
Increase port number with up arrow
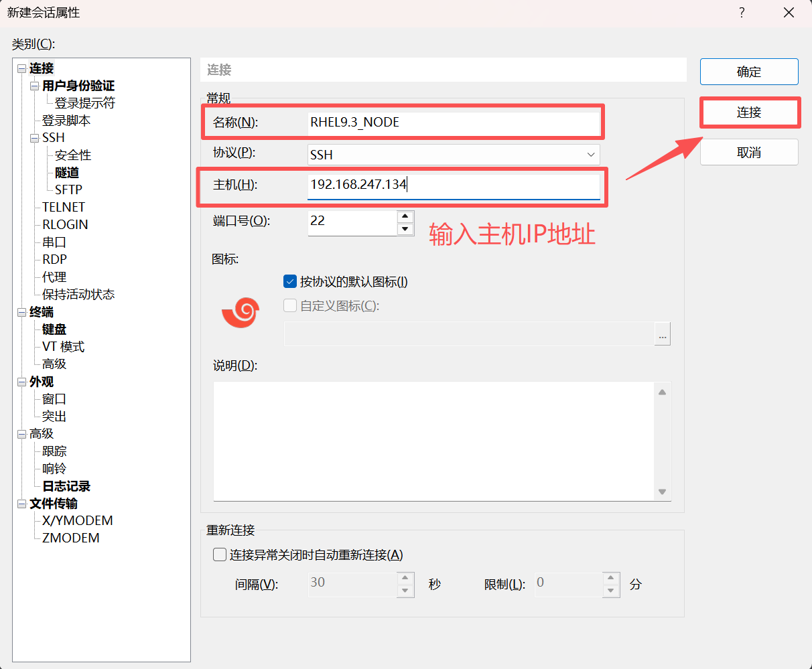(x=405, y=216)
